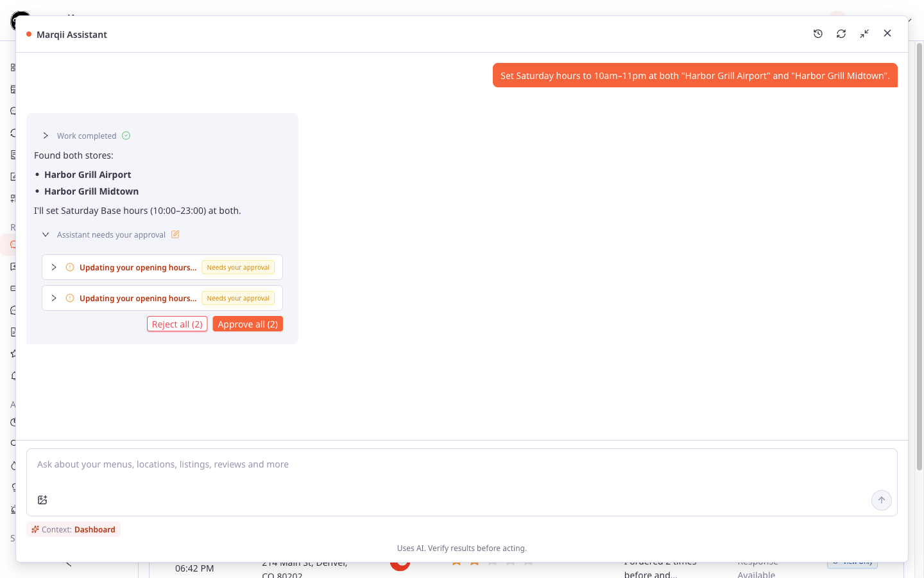Click Approve all (2) button
924x578 pixels.
click(x=248, y=324)
